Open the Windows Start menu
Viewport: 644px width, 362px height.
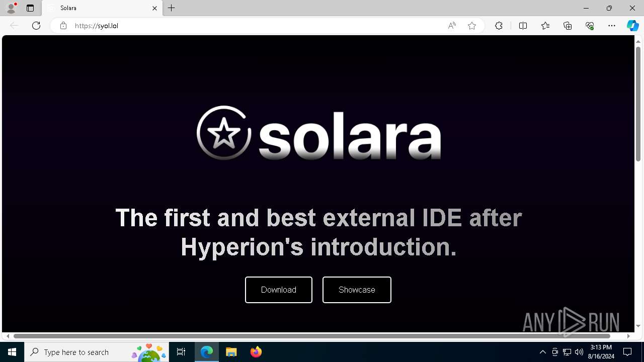pos(12,352)
